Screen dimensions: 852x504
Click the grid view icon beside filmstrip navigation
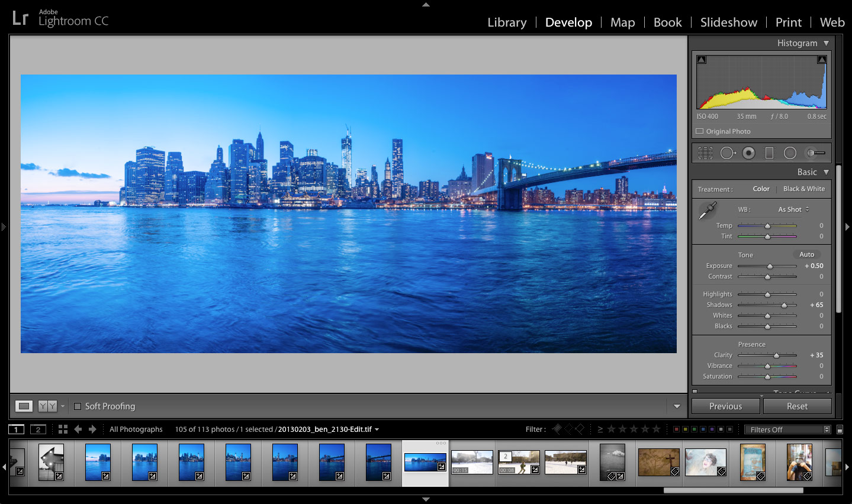click(x=63, y=429)
